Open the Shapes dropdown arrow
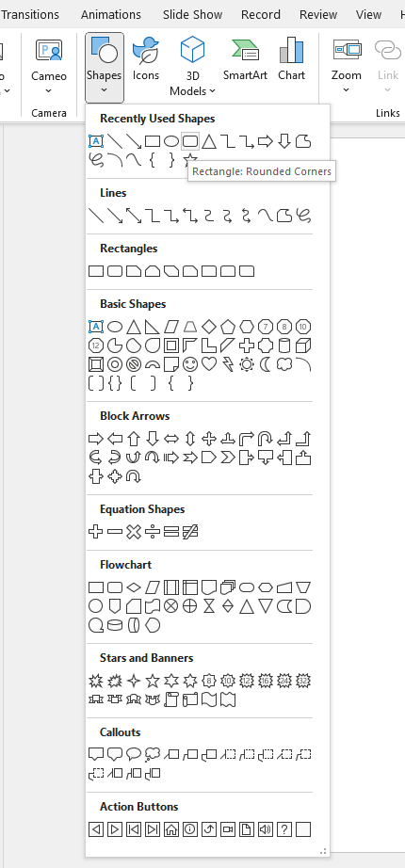This screenshot has height=868, width=405. [105, 90]
